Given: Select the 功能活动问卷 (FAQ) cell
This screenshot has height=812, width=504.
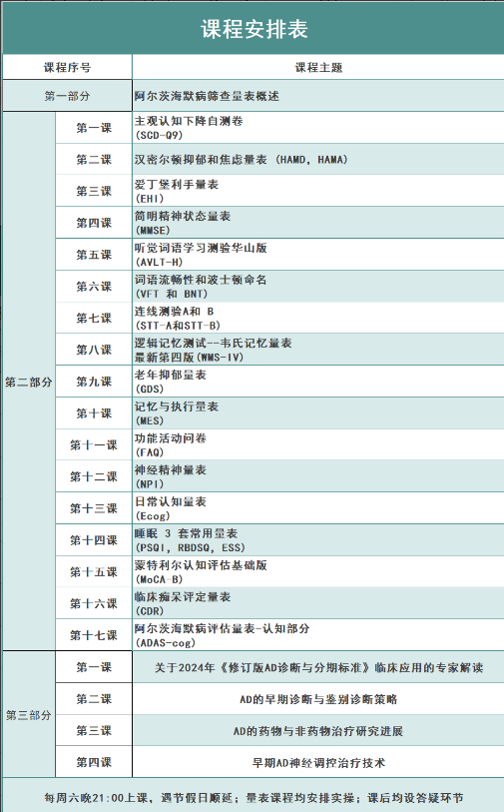Looking at the screenshot, I should [x=318, y=444].
